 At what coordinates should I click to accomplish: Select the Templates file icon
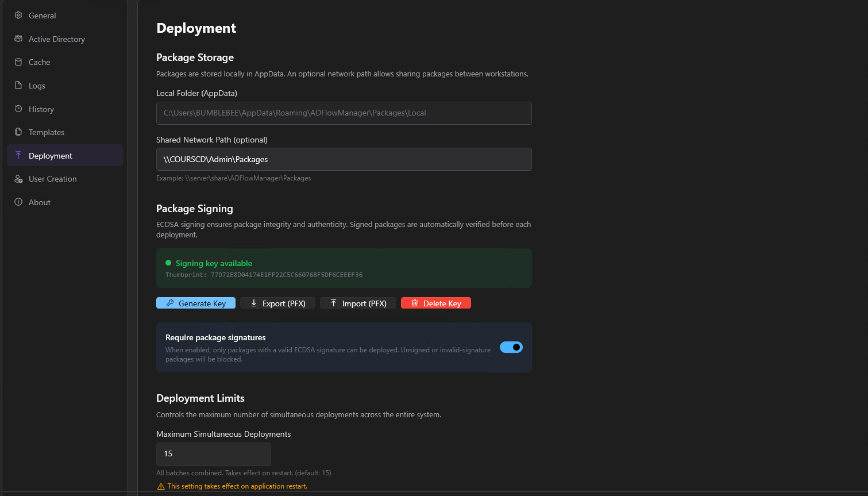coord(19,132)
